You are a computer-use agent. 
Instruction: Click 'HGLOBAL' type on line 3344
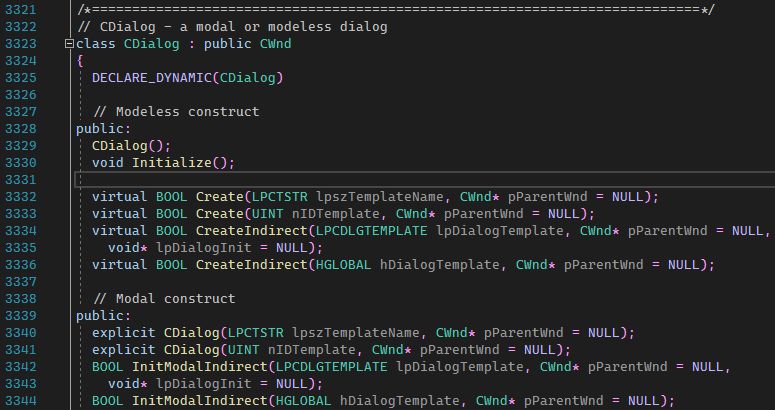(303, 401)
